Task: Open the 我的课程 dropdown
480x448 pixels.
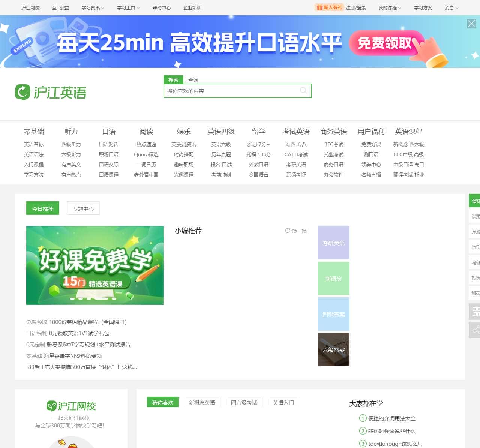Action: (x=390, y=7)
